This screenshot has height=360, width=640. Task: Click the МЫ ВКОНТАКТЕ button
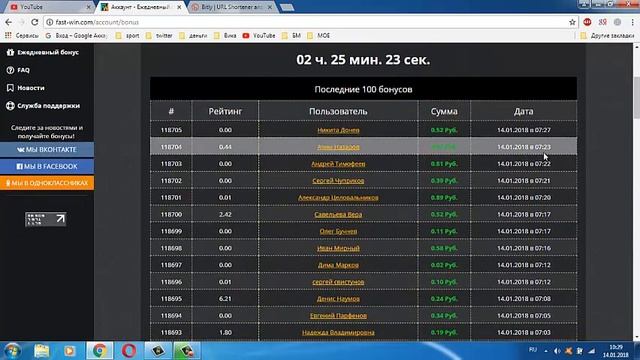[47, 149]
